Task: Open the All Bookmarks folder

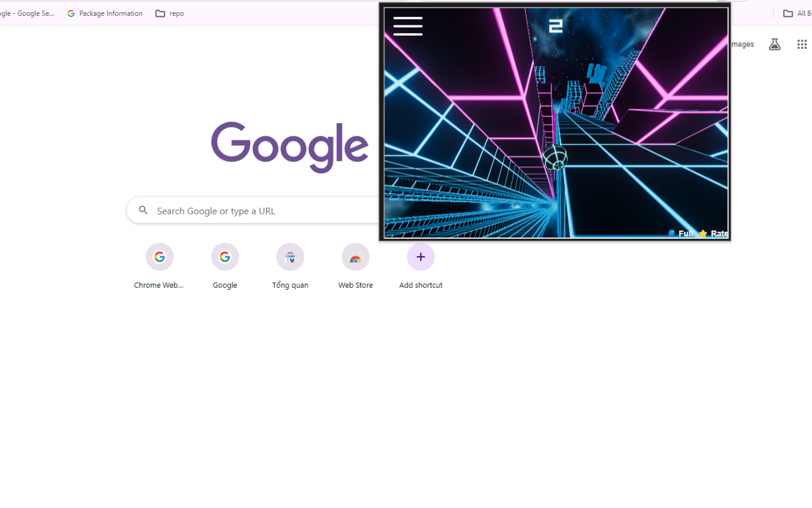Action: click(797, 13)
